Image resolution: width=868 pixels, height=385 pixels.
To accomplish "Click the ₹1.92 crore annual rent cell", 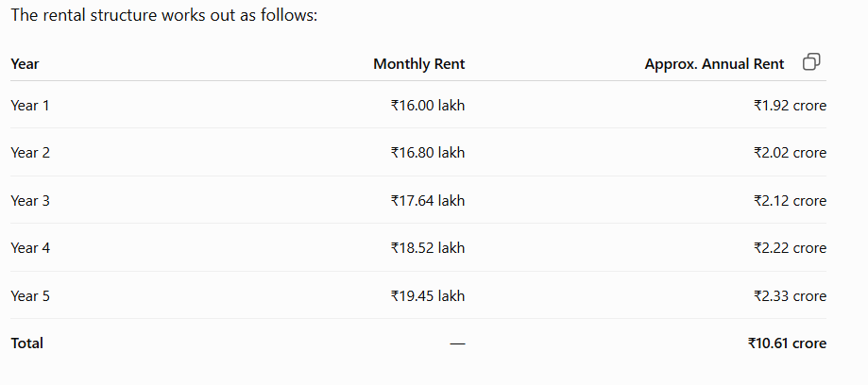I will 790,105.
